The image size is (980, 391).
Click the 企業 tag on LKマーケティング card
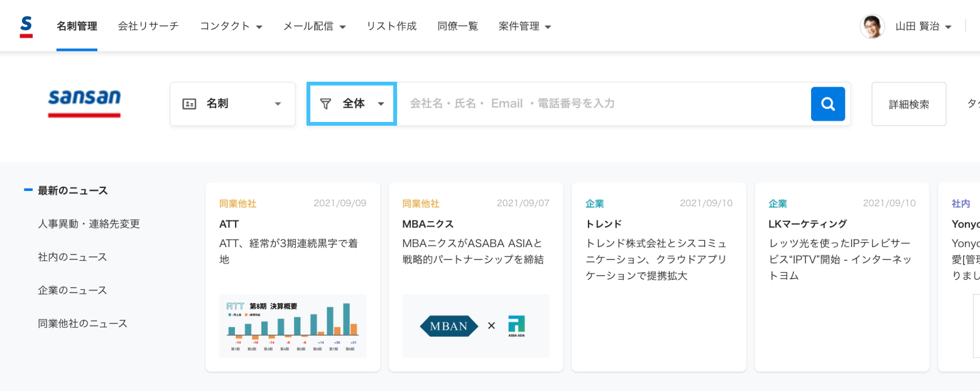coord(778,204)
